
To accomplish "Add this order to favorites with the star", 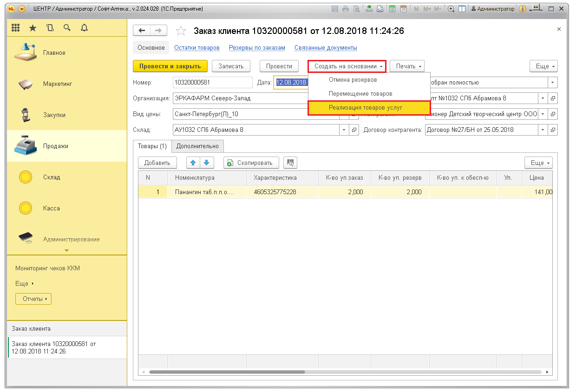I will [x=181, y=31].
